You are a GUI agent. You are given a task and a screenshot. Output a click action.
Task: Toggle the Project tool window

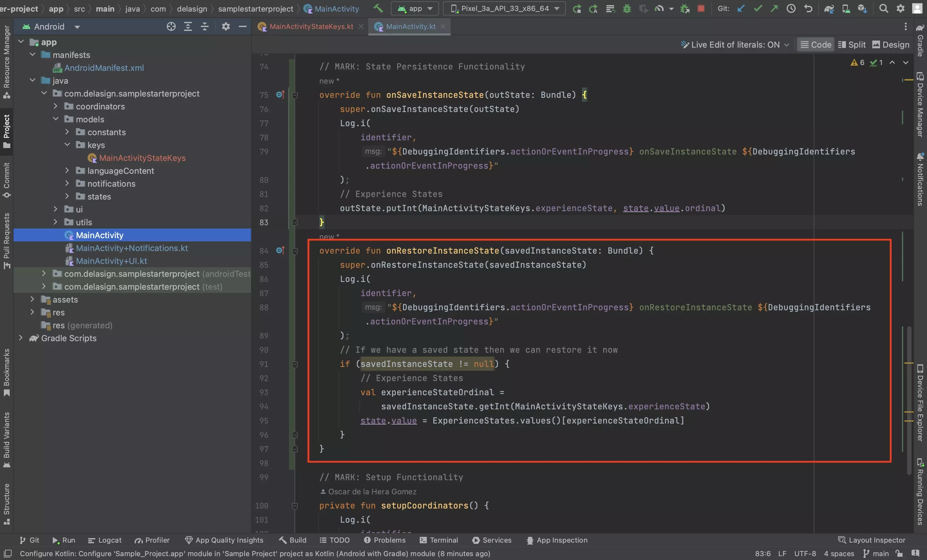click(x=6, y=131)
